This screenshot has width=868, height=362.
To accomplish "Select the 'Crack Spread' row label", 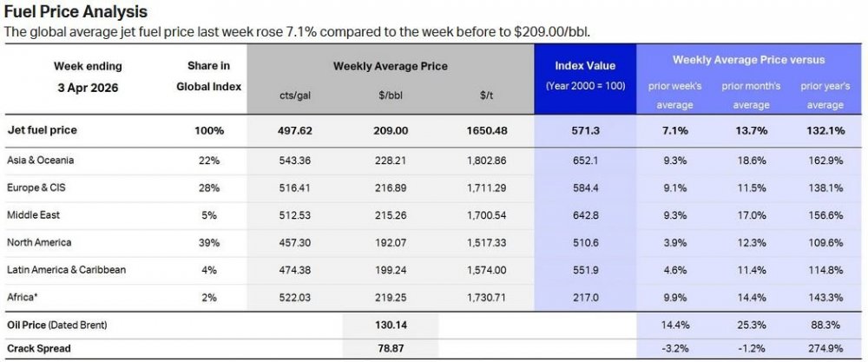I will pyautogui.click(x=37, y=348).
